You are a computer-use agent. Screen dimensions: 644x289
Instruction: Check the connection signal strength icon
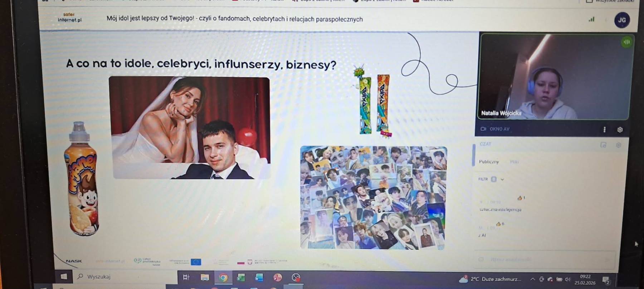click(591, 20)
